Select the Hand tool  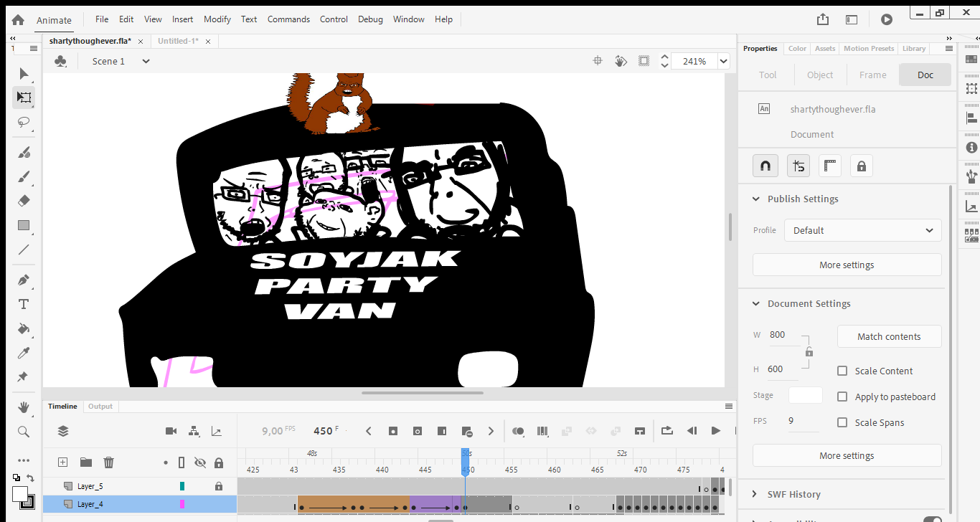[x=24, y=408]
